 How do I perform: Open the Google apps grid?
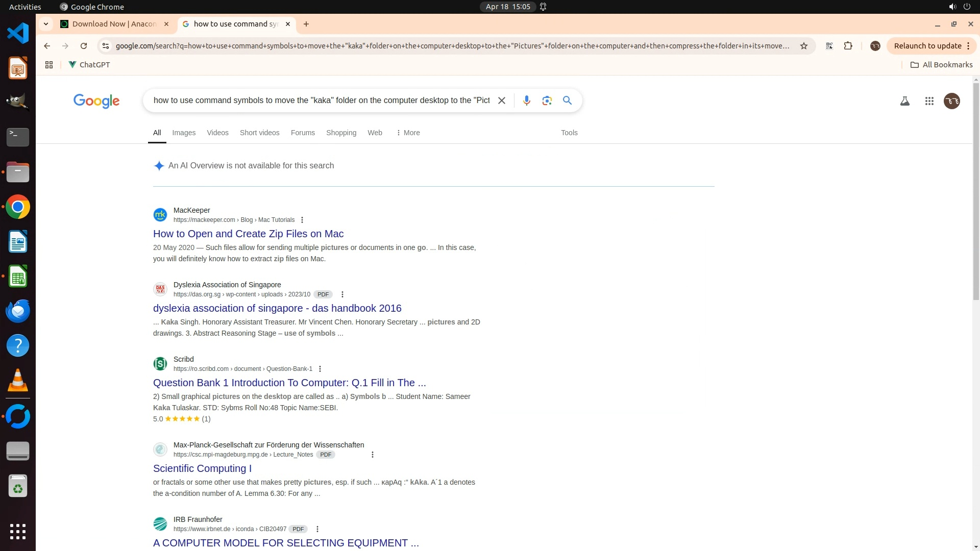(929, 101)
